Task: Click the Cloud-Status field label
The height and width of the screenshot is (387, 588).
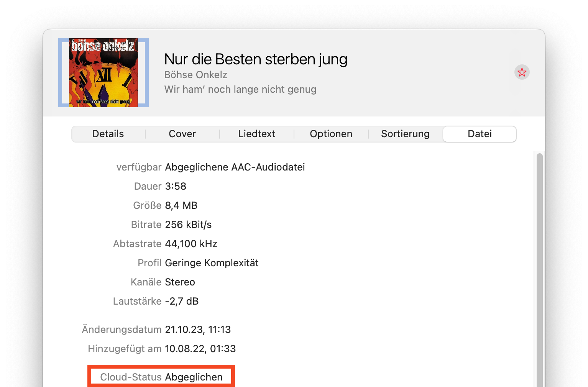Action: 131,377
